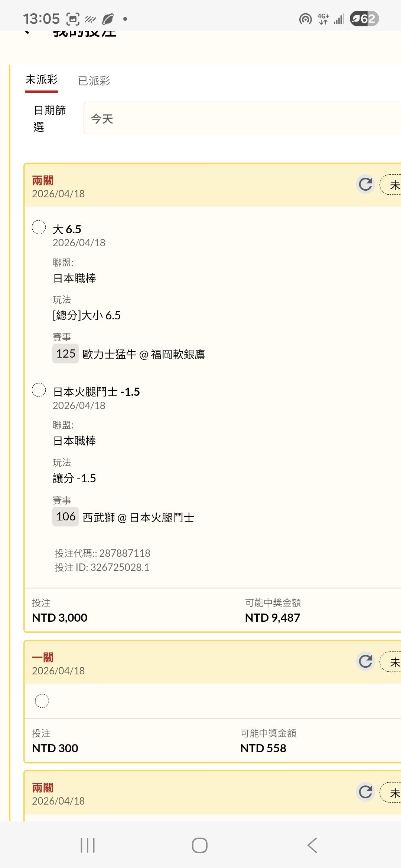Tap the event number 125 badge
Viewport: 401px width, 868px height.
(66, 354)
